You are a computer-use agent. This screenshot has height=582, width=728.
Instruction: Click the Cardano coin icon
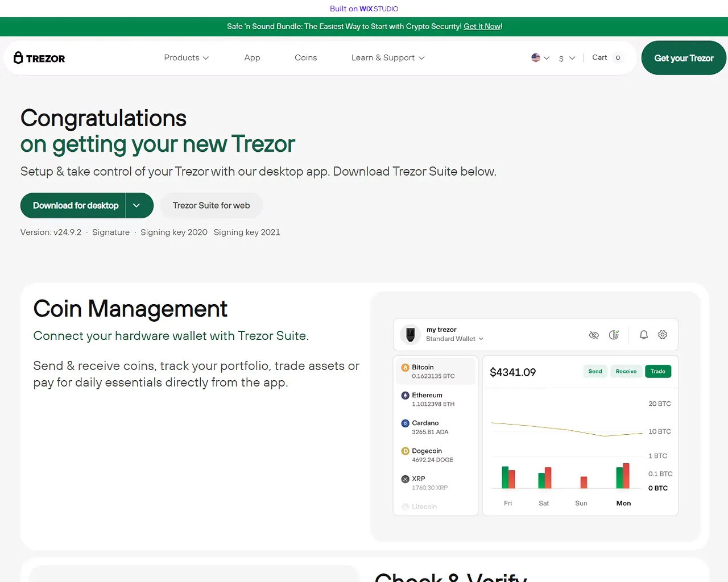tap(406, 423)
